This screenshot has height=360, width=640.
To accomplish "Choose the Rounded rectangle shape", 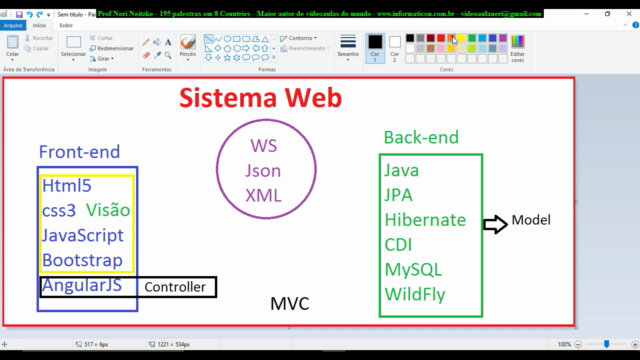I will click(246, 39).
